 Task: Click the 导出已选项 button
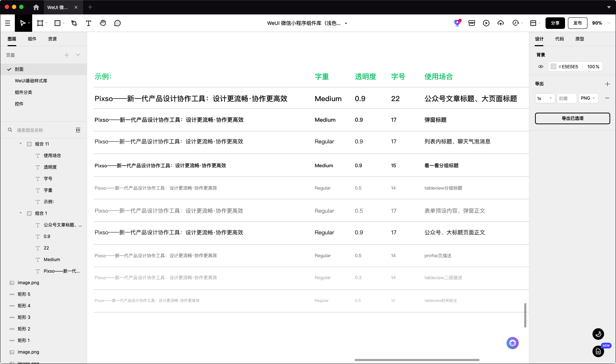pos(573,118)
